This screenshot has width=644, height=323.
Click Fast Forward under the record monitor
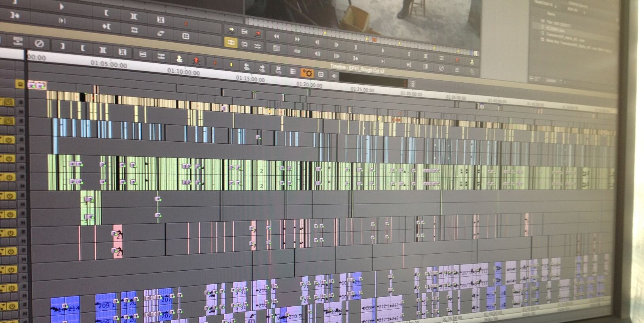[297, 39]
